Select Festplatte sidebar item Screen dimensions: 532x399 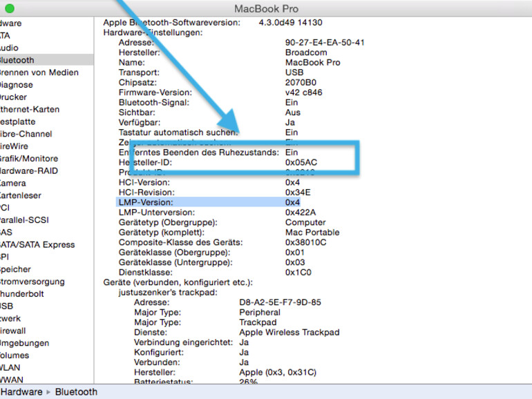[x=18, y=121]
